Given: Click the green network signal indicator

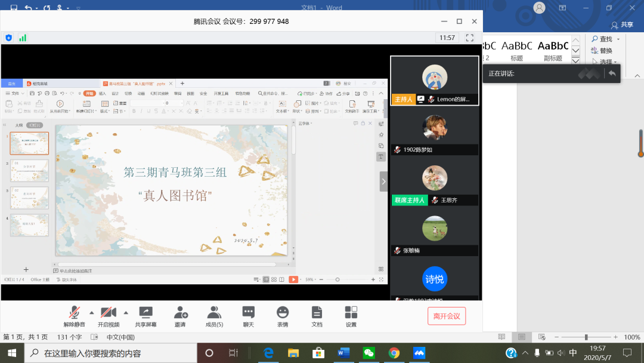Looking at the screenshot, I should pos(23,38).
